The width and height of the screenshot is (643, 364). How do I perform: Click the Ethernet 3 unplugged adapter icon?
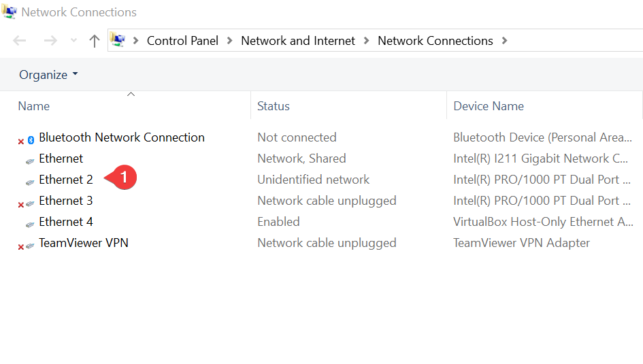pos(27,203)
